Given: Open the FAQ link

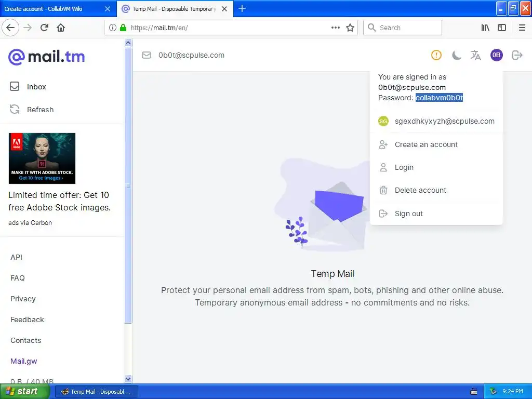Looking at the screenshot, I should point(17,278).
